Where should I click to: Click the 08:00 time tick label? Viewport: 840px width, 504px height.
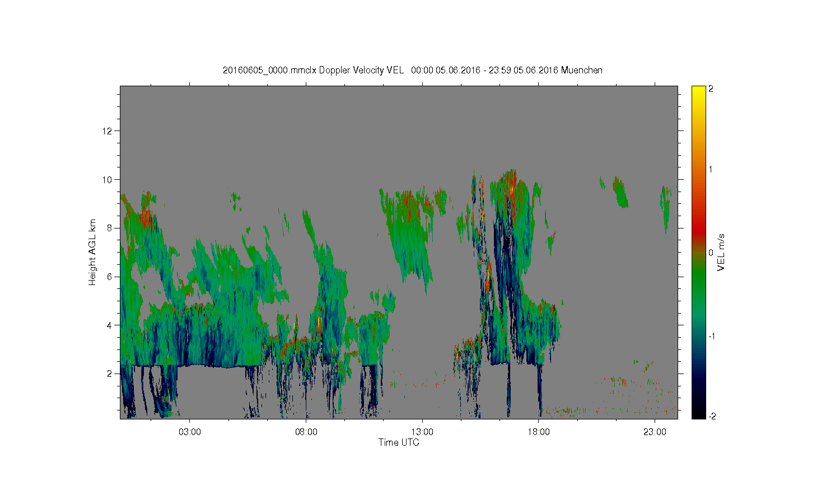(x=306, y=432)
